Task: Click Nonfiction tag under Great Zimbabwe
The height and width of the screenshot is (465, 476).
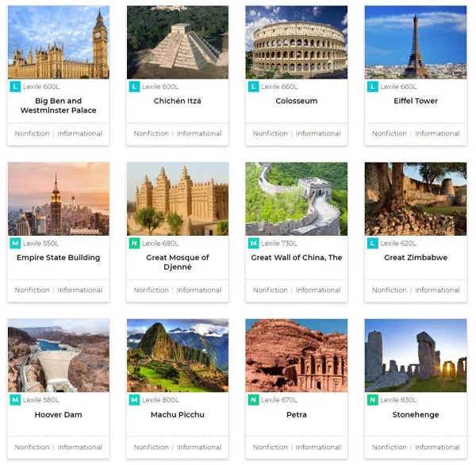Action: pos(390,290)
